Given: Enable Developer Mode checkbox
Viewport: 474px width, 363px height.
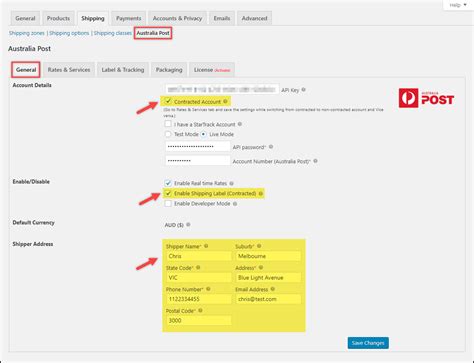Looking at the screenshot, I should 168,203.
